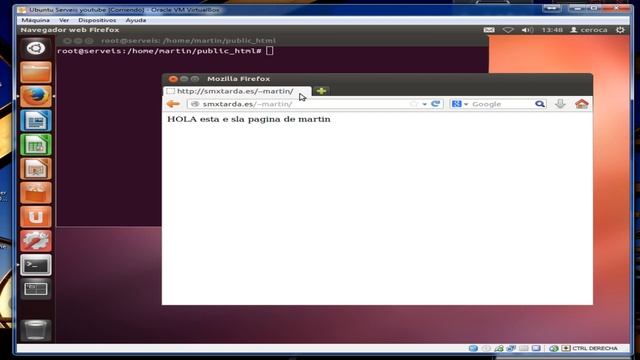This screenshot has height=360, width=640.
Task: Open a new Firefox tab with plus
Action: [x=321, y=91]
